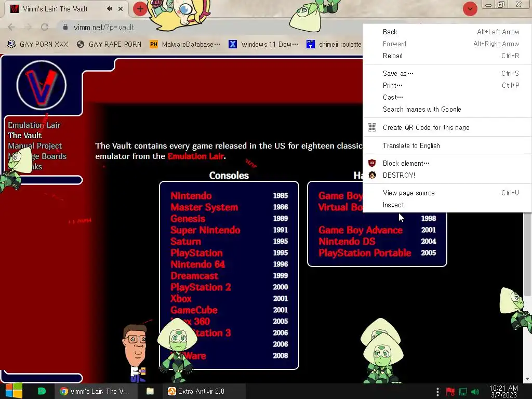Click the QR code icon in menu
Viewport: 532px width, 399px height.
(372, 128)
